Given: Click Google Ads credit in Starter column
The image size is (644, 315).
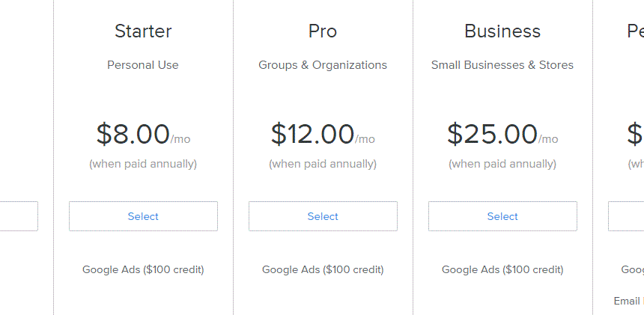Looking at the screenshot, I should (x=143, y=270).
